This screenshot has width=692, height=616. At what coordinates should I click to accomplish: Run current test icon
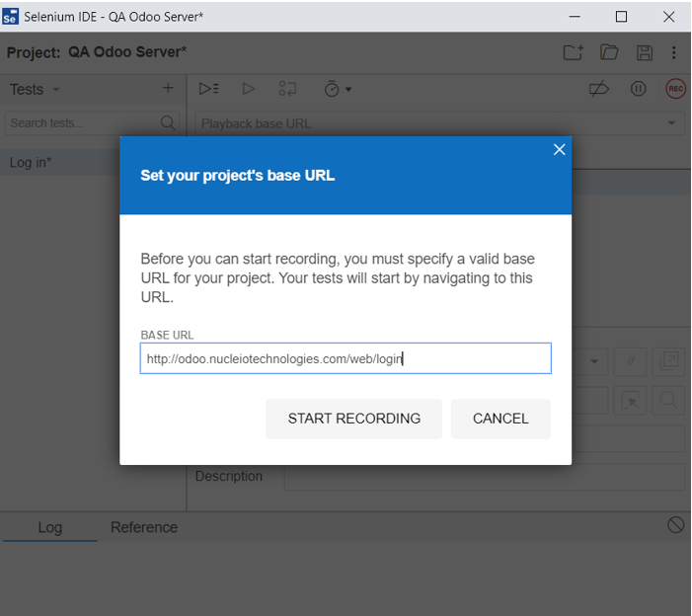[249, 89]
